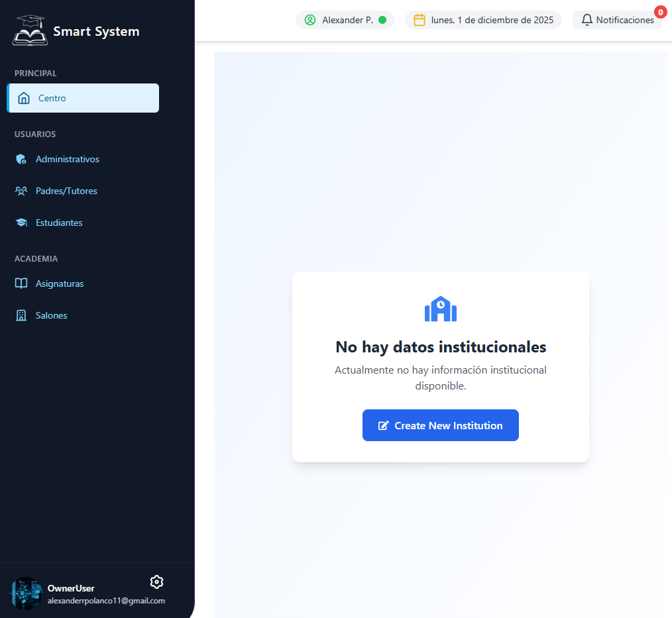This screenshot has width=672, height=618.
Task: Go to the Estudiantes section
Action: (59, 223)
